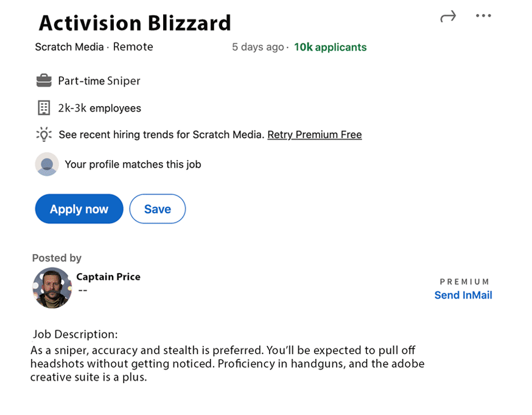Click the share arrow icon
Screen dimensions: 532x415
click(x=447, y=17)
